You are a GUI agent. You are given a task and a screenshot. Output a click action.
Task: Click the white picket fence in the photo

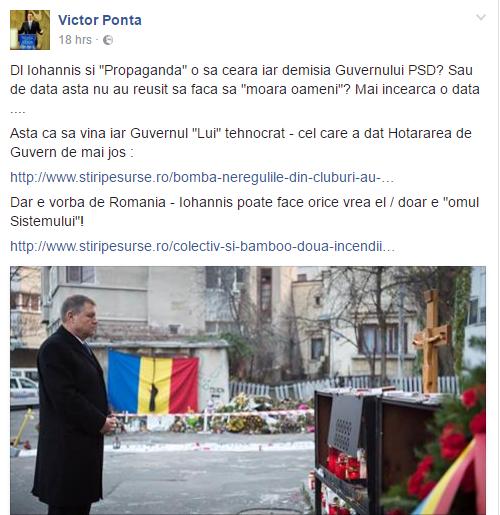tap(343, 387)
